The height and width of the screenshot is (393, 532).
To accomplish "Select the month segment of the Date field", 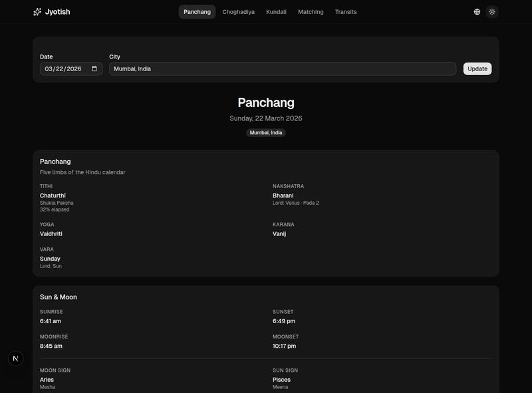I will tap(49, 68).
